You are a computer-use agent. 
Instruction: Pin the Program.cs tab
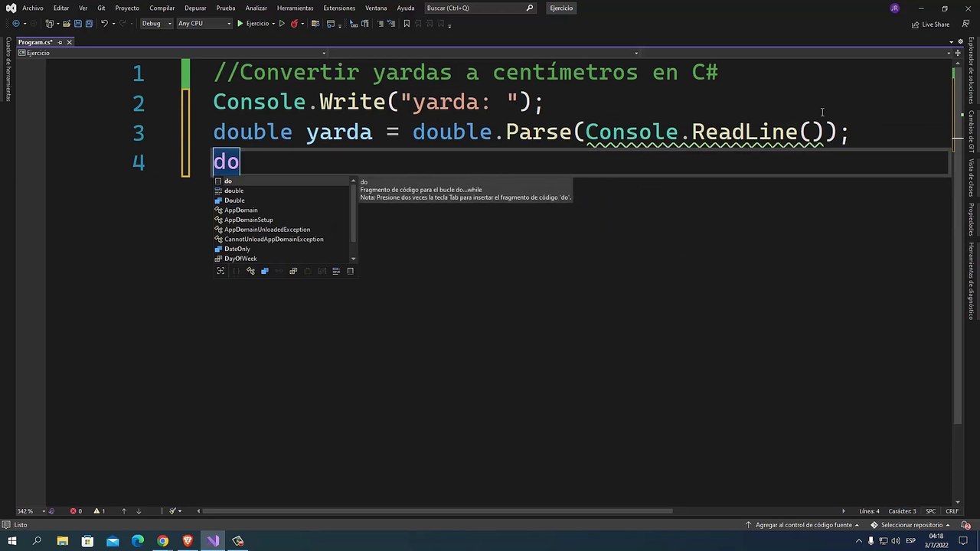(x=60, y=42)
